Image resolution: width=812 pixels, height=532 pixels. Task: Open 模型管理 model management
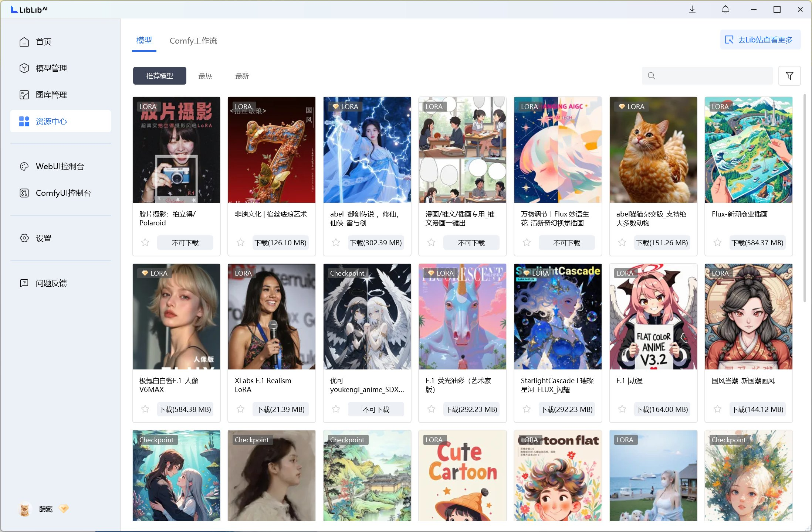(x=51, y=68)
